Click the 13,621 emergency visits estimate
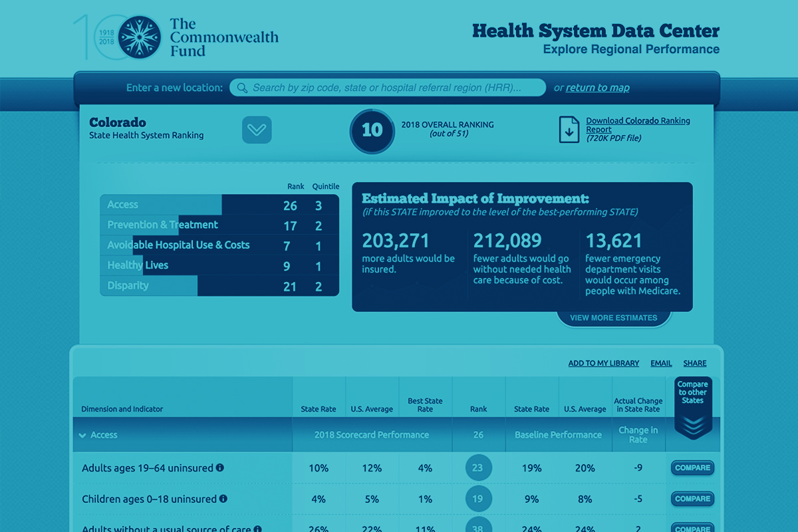 click(633, 263)
